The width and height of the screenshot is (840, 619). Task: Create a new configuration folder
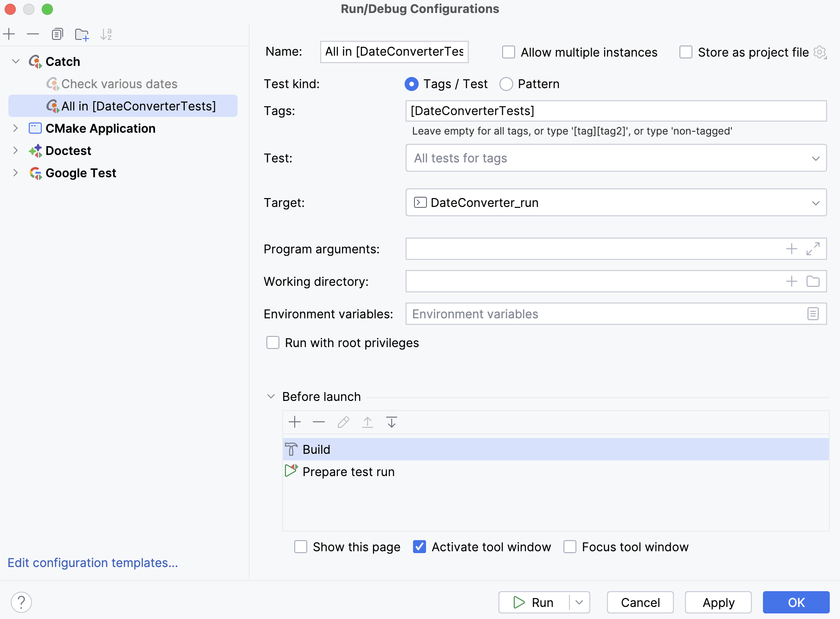tap(82, 34)
